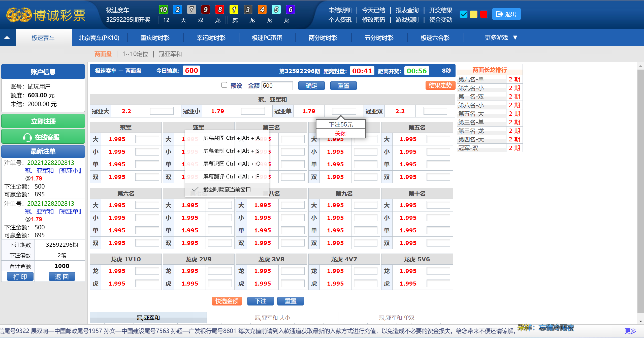Image resolution: width=644 pixels, height=338 pixels.
Task: Click the purple number 6 ball icon
Action: [290, 10]
